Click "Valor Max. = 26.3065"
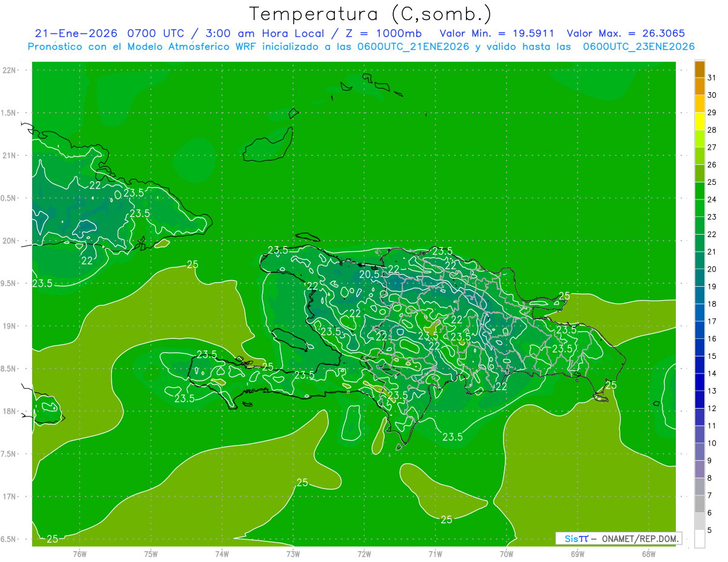This screenshot has height=562, width=728. [626, 33]
